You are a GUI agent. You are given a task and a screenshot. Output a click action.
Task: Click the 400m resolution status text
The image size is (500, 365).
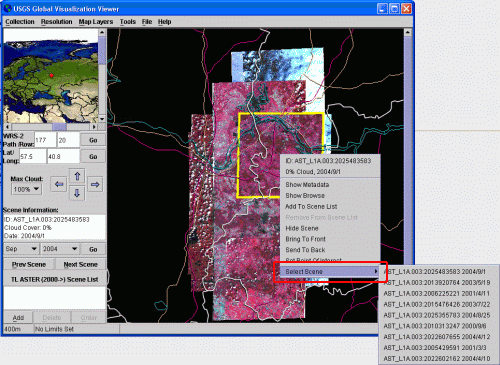click(13, 329)
